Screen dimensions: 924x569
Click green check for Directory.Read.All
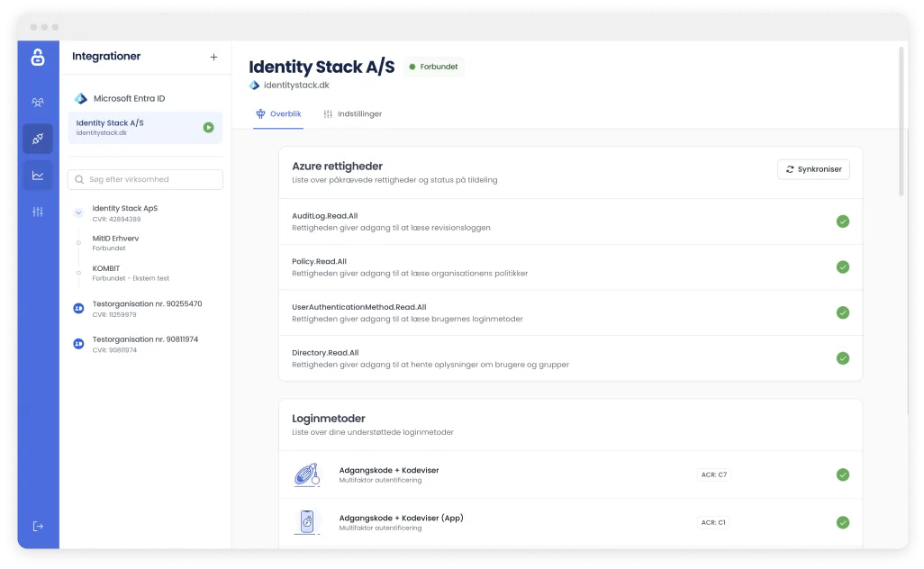pyautogui.click(x=843, y=358)
